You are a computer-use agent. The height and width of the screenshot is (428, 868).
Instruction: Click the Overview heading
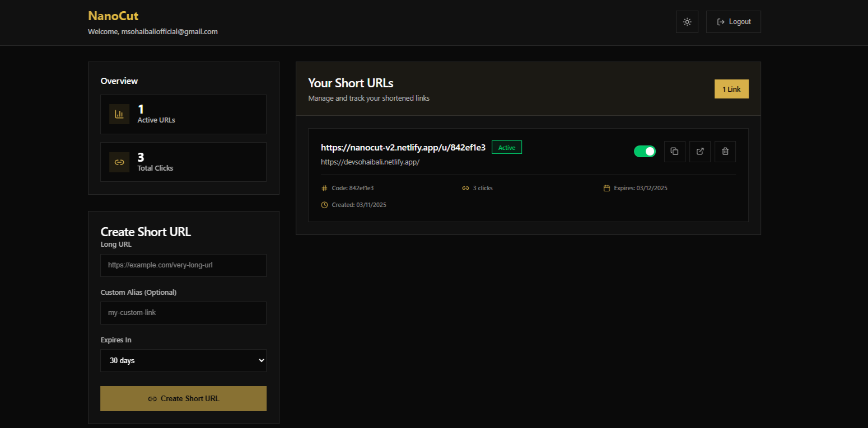(x=119, y=81)
